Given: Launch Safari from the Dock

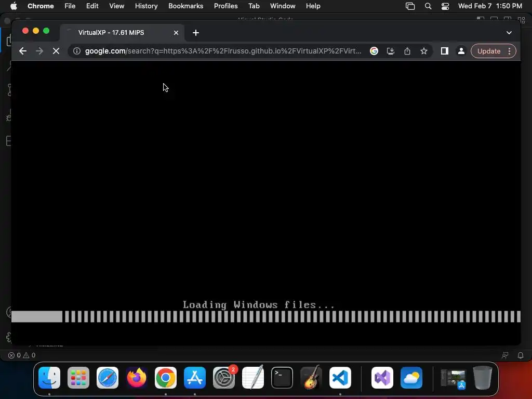Looking at the screenshot, I should [108, 378].
